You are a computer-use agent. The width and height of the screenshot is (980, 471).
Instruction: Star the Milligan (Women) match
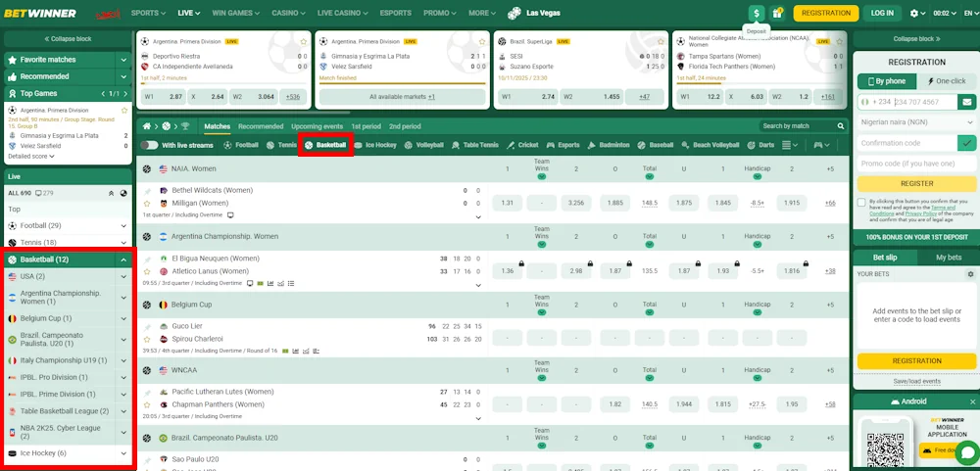point(147,203)
